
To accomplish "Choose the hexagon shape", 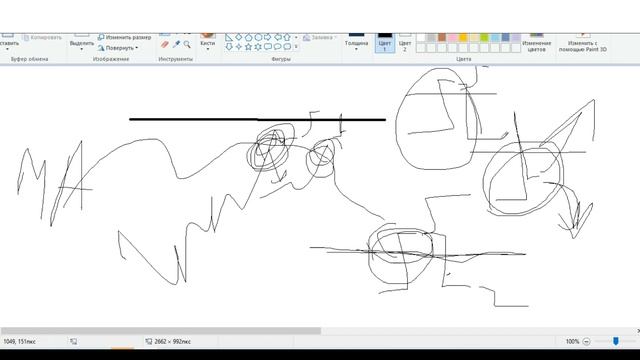I will (x=258, y=38).
